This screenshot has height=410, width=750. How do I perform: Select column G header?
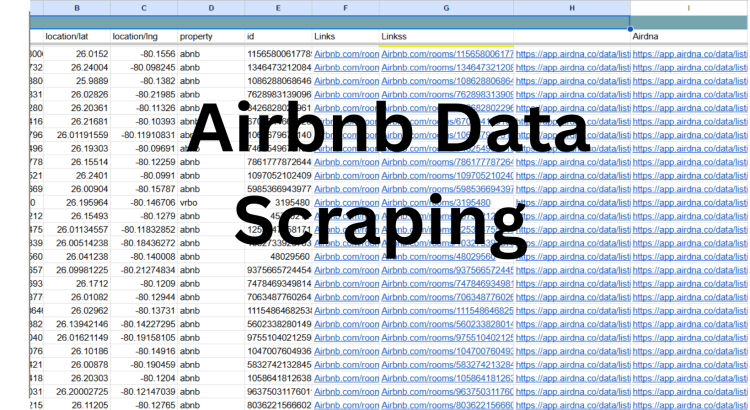click(x=446, y=8)
